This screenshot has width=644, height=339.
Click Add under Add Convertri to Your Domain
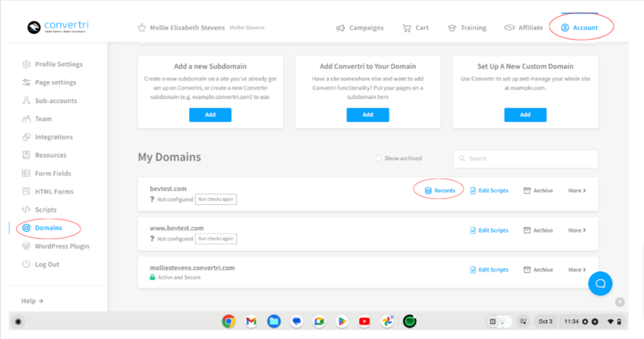point(367,115)
